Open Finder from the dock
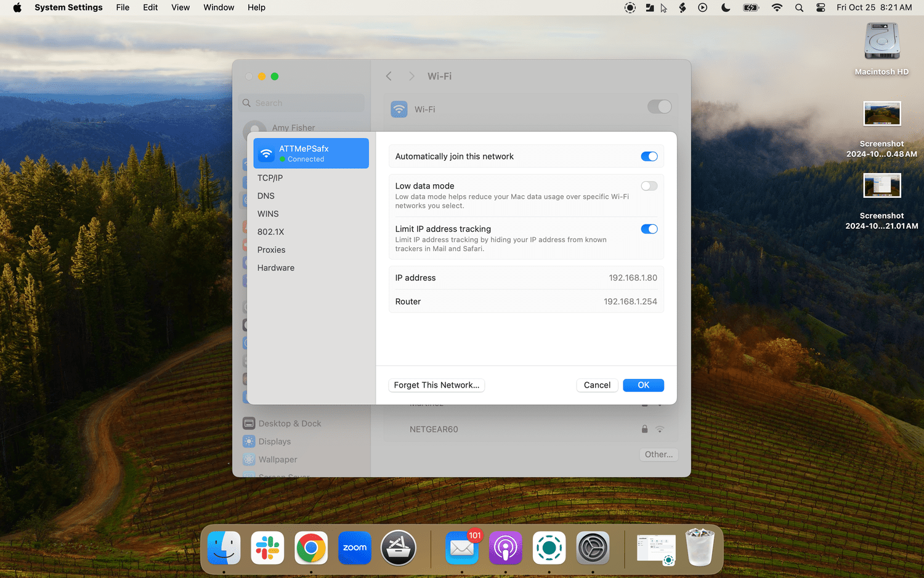 pyautogui.click(x=224, y=548)
